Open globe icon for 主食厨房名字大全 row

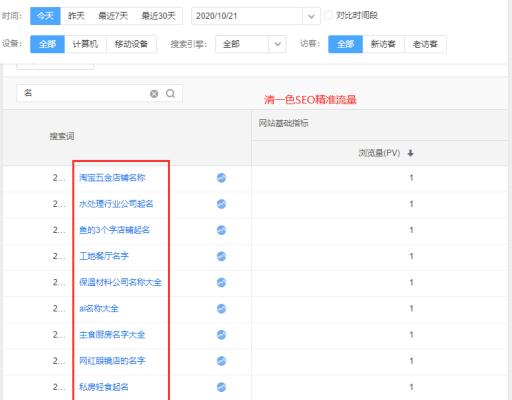pos(221,335)
